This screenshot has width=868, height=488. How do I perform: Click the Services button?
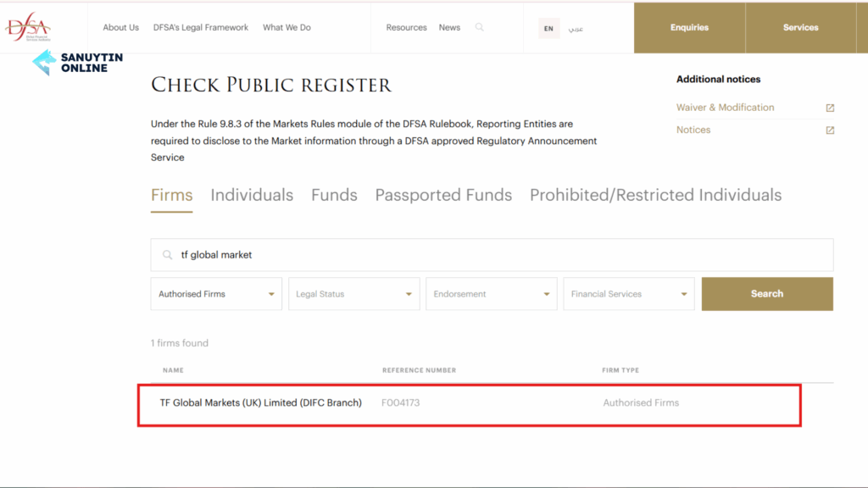pyautogui.click(x=800, y=28)
